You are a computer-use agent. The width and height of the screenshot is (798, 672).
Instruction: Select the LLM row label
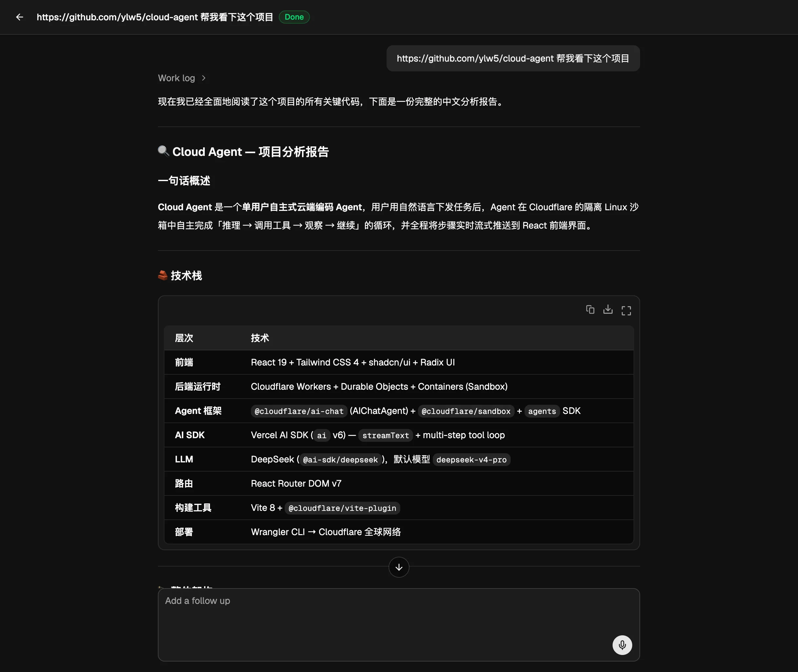point(184,459)
